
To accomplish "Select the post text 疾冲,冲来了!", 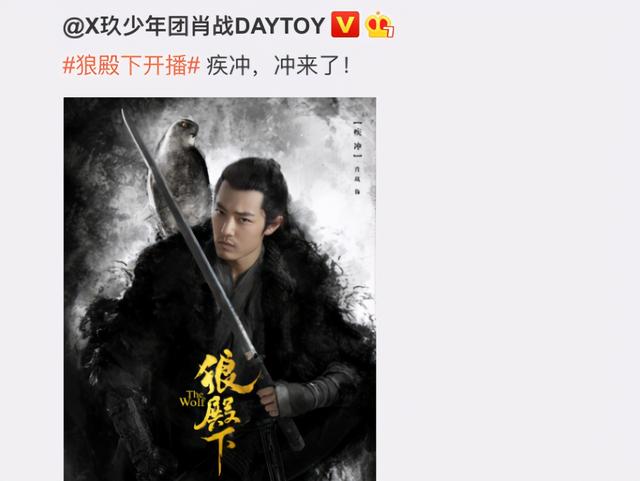I will [278, 65].
